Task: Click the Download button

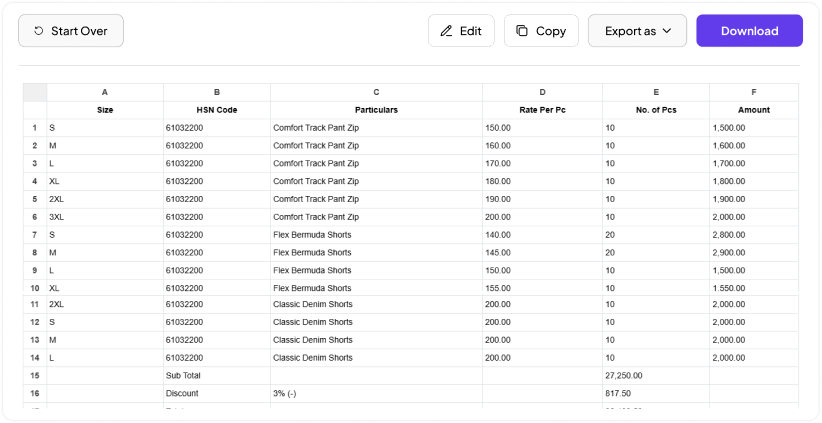Action: point(749,31)
